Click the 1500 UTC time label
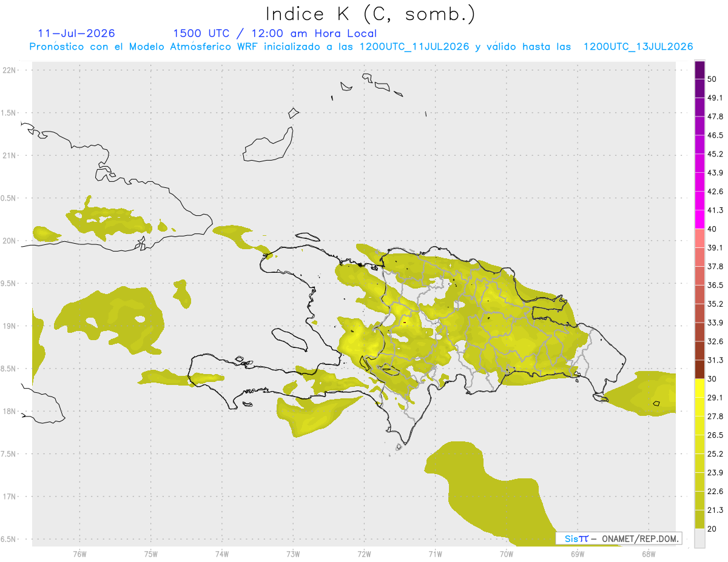This screenshot has height=562, width=728. 201,33
